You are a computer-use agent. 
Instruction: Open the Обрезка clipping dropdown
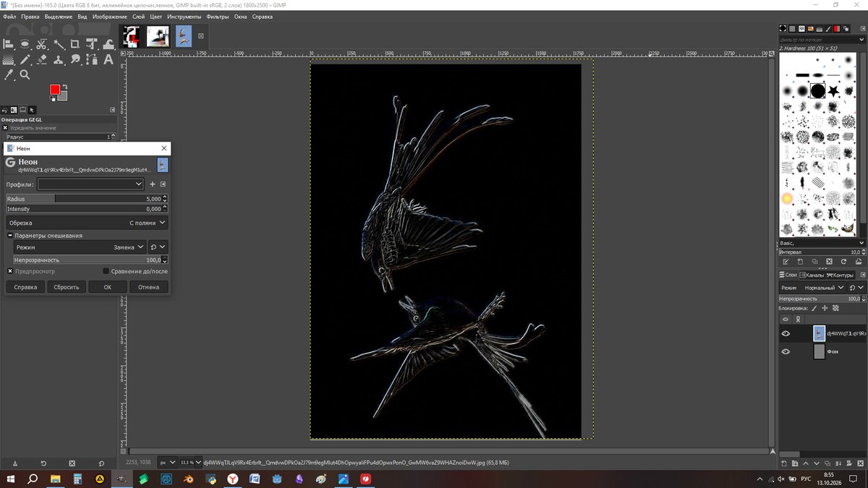pyautogui.click(x=87, y=223)
